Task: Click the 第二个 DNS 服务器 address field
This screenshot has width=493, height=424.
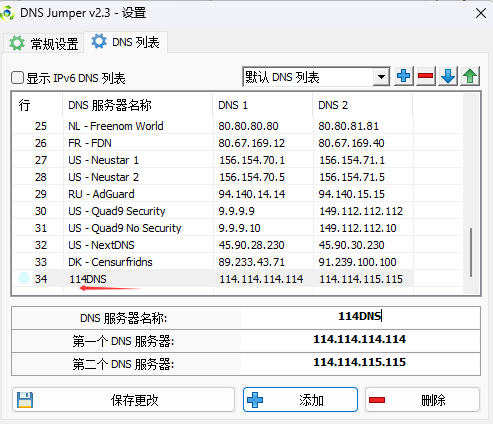Action: (360, 363)
